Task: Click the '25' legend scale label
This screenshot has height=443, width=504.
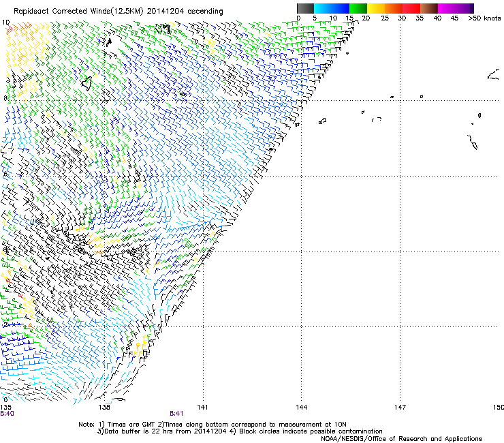Action: (x=384, y=18)
